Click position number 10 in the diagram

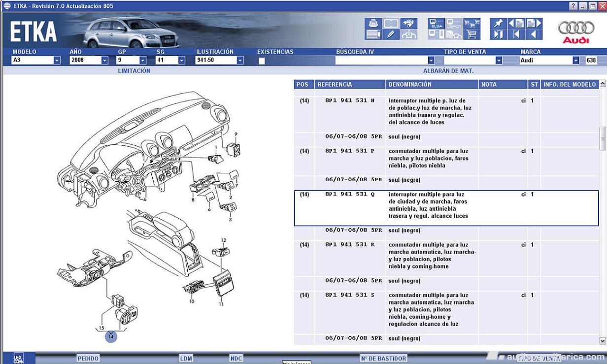click(x=192, y=301)
